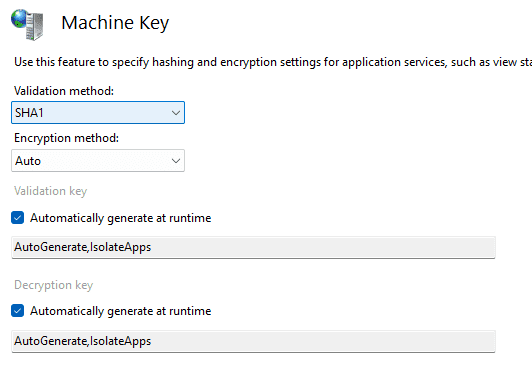
Task: Click the Decryption key section heading
Action: pos(54,285)
